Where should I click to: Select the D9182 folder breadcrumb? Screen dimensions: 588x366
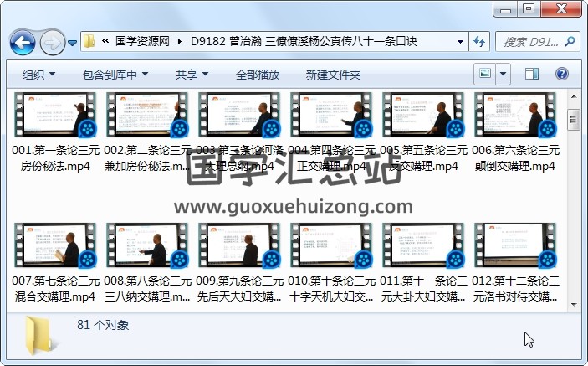(x=304, y=41)
